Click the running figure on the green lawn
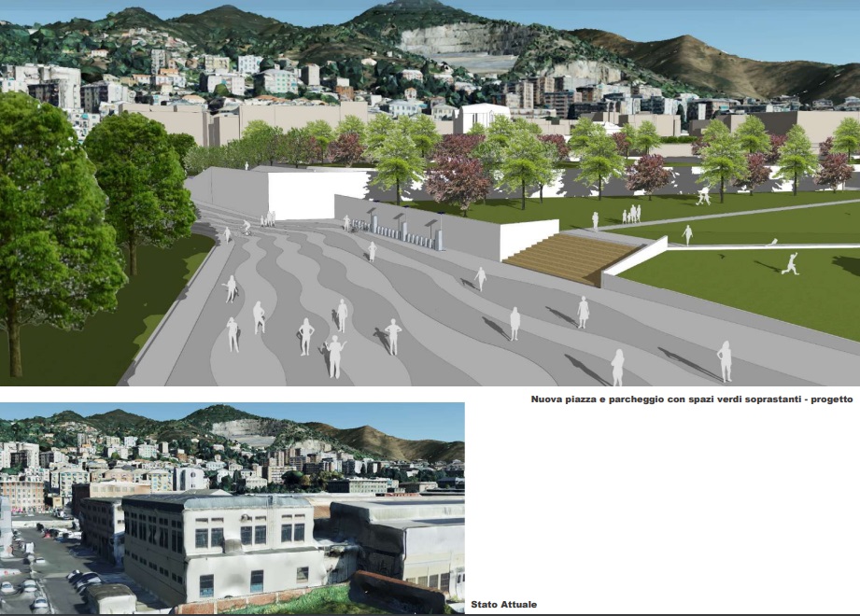This screenshot has height=616, width=860. point(791,264)
